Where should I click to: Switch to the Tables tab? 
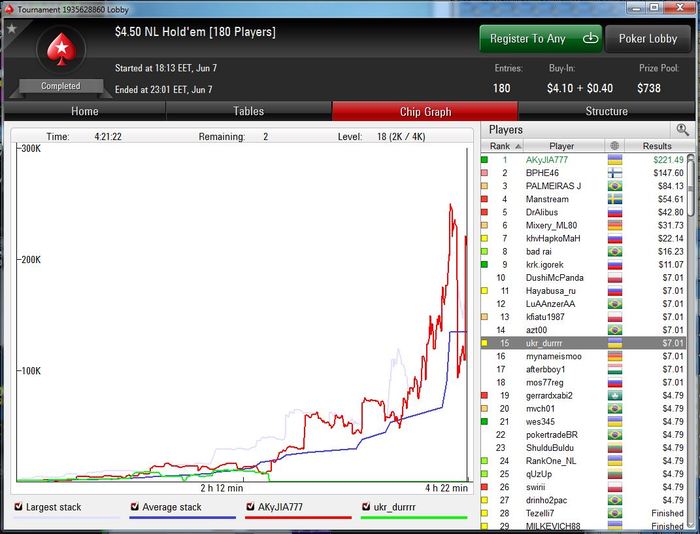(x=249, y=111)
